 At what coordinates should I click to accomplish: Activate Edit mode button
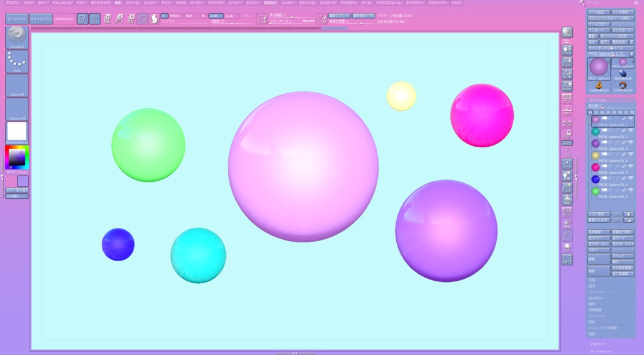82,19
